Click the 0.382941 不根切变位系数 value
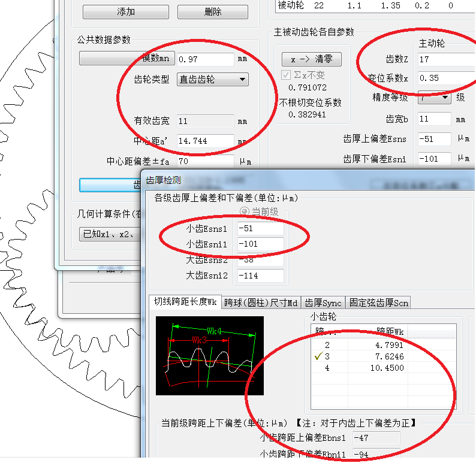Viewport: 476px width, 463px height. pos(307,114)
